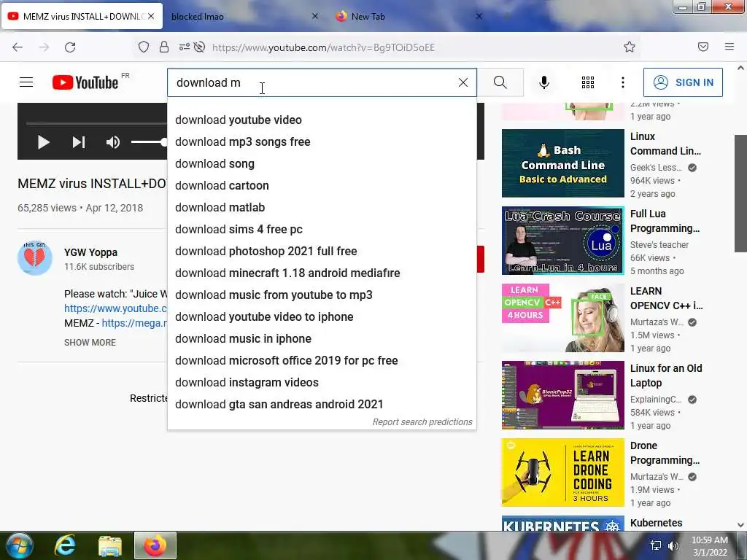Switch to the blocked lmao tab
This screenshot has height=560, width=747.
pos(197,16)
